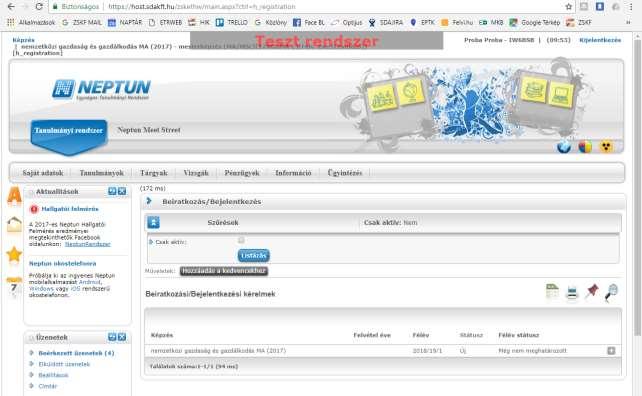The height and width of the screenshot is (396, 642).
Task: Click the plus icon in request row
Action: 611,351
